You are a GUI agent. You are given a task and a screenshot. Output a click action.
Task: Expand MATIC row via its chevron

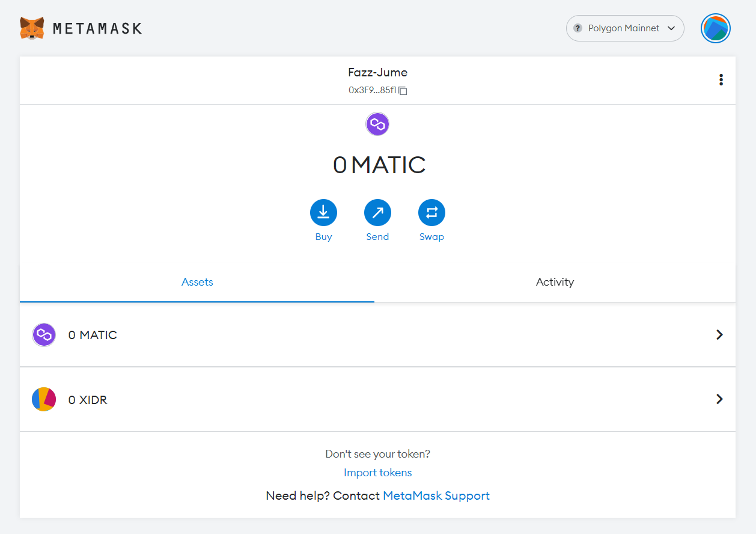719,335
